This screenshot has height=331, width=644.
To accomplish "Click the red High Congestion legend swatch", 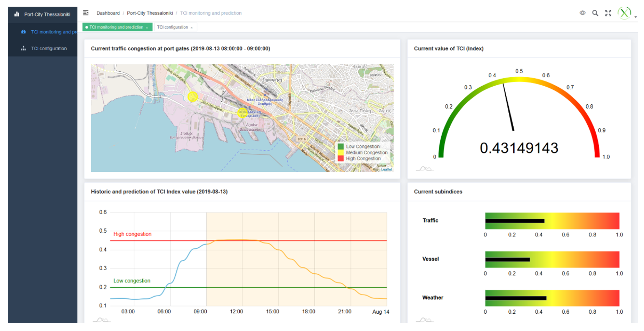I will pos(340,159).
